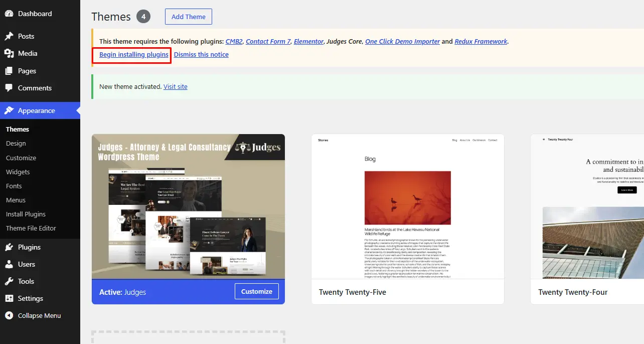This screenshot has width=644, height=344.
Task: Click the New theme activated message
Action: (130, 86)
